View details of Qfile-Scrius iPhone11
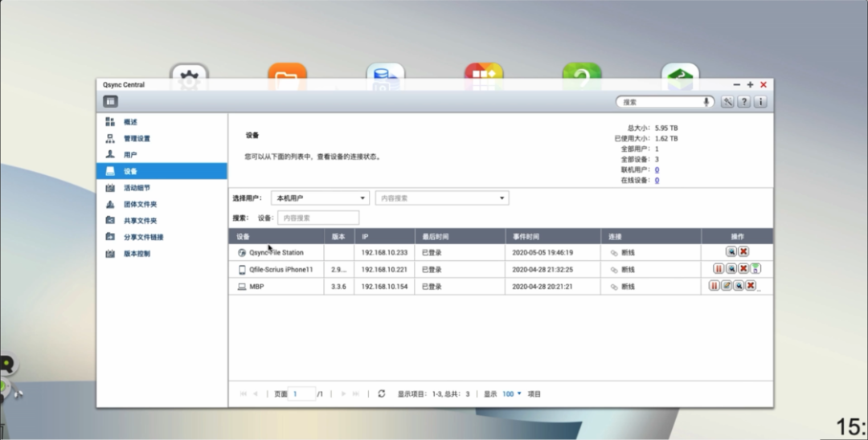 [731, 269]
